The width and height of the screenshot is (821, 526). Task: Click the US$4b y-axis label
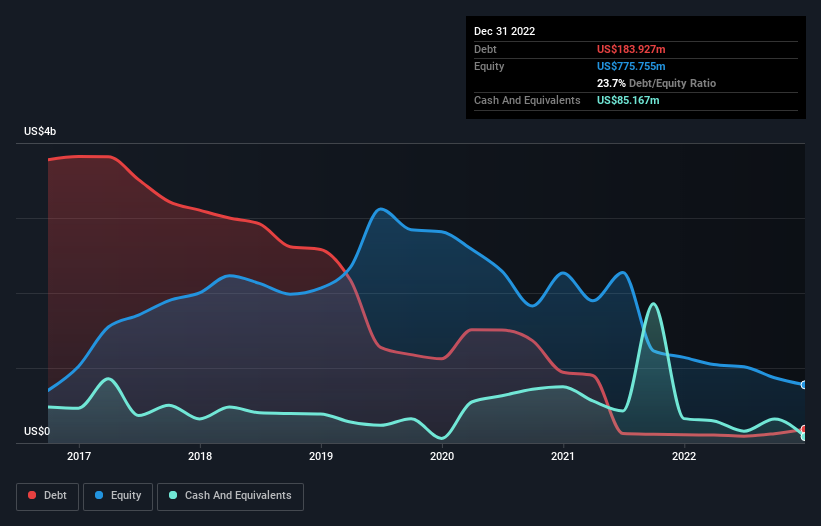tap(40, 131)
